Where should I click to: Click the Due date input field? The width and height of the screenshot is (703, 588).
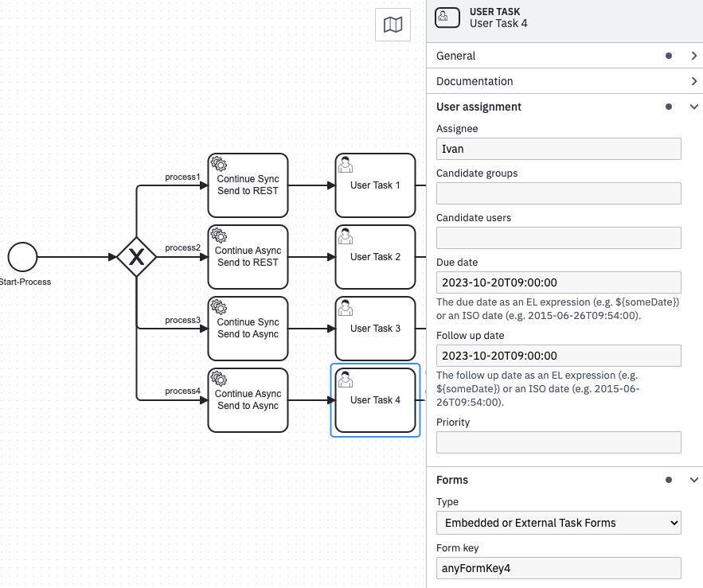(x=558, y=282)
